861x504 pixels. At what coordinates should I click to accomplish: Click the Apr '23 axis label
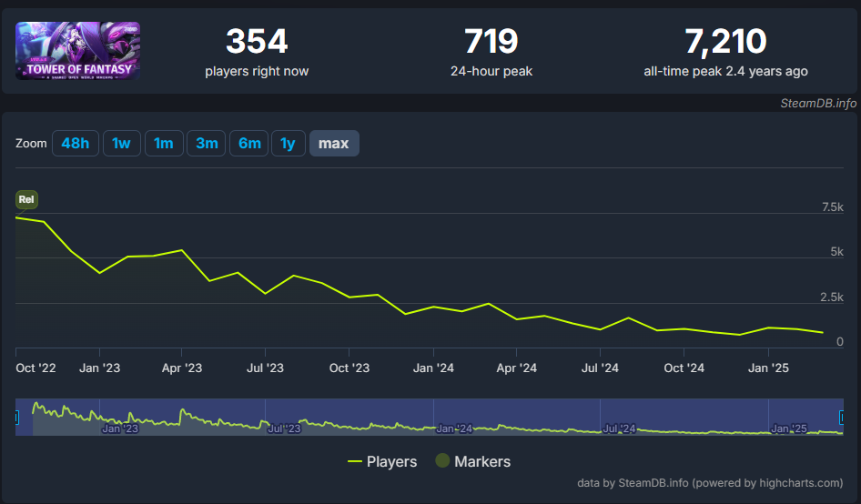tap(182, 368)
